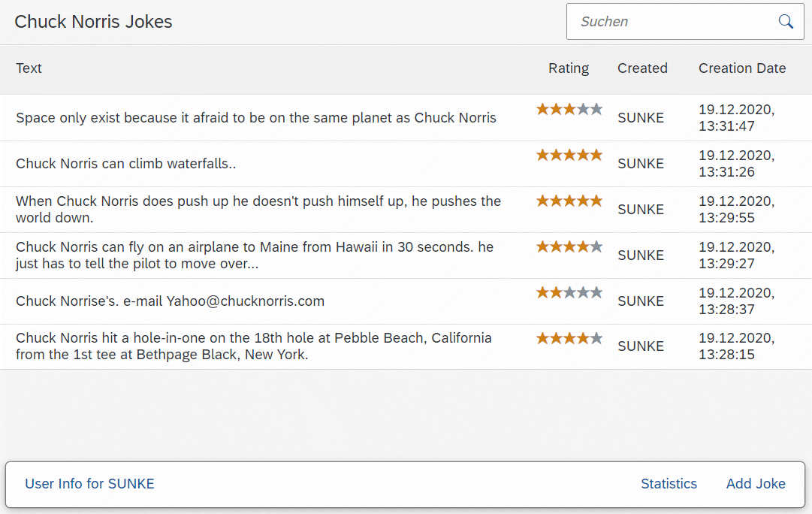
Task: Focus the Suchen search field
Action: (x=672, y=21)
